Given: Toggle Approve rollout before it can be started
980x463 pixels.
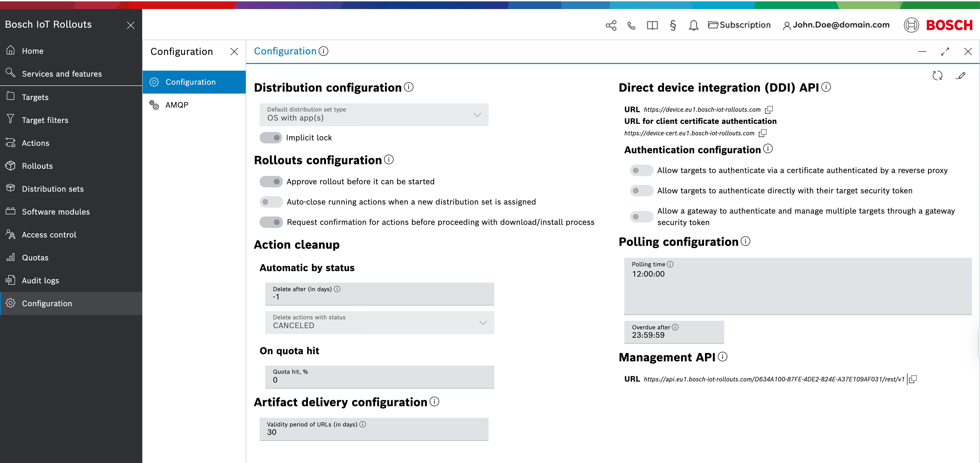Looking at the screenshot, I should [271, 182].
